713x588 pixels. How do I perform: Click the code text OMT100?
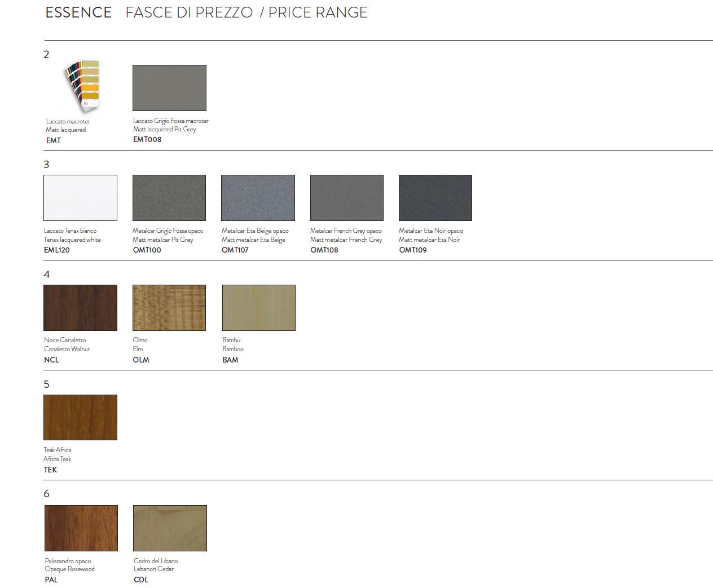(x=147, y=250)
